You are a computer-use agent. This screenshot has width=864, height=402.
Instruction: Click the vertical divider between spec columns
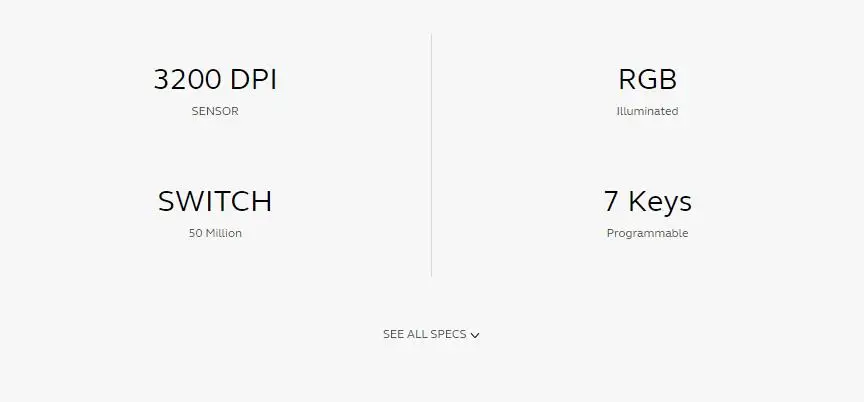pos(431,155)
